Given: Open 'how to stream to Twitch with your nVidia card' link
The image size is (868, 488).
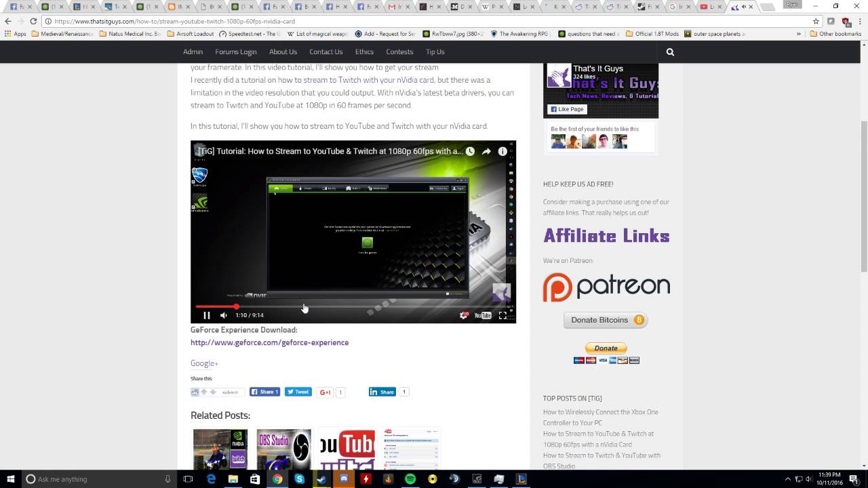Looking at the screenshot, I should point(355,80).
